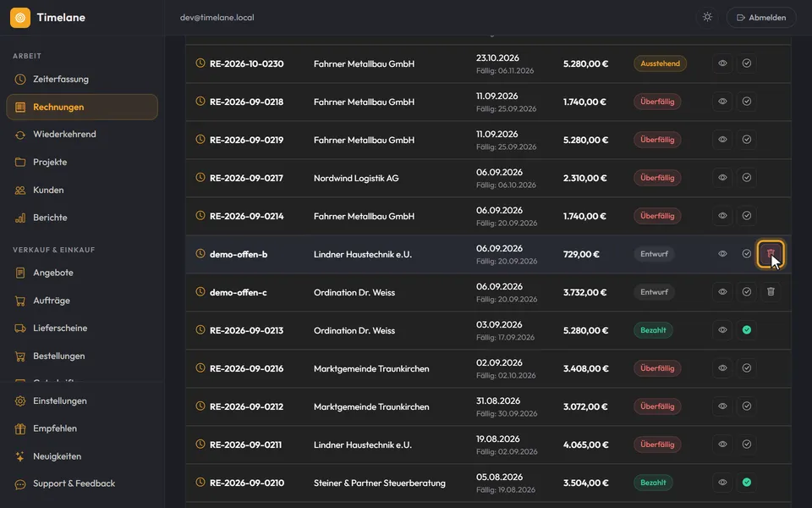
Task: View invoice RE-2026-10-0230 via eye icon
Action: coord(722,63)
